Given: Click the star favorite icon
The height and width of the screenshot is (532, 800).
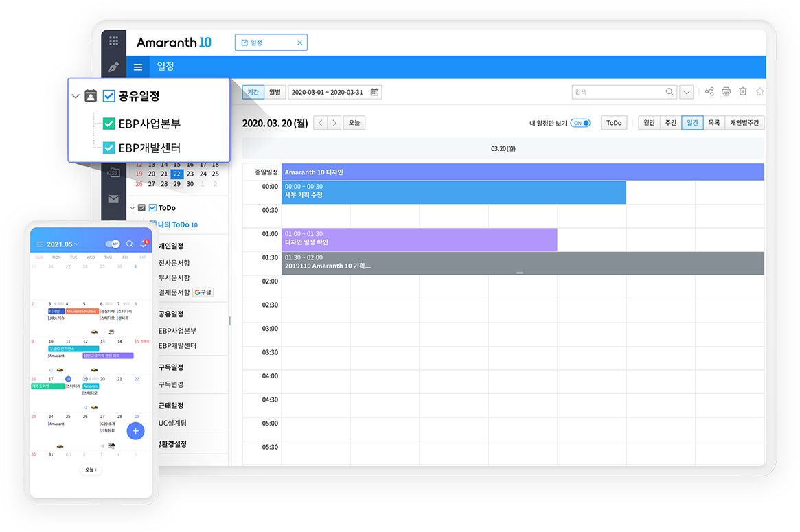Looking at the screenshot, I should (x=759, y=92).
